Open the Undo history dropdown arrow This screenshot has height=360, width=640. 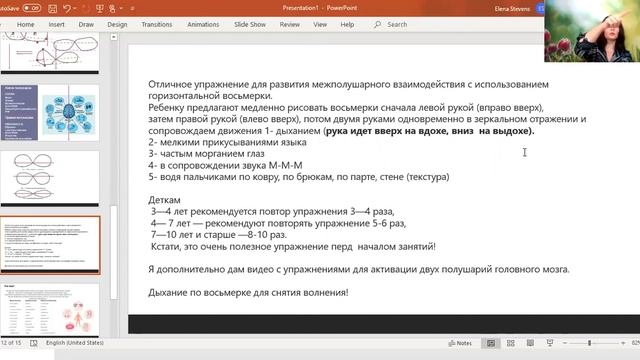point(75,8)
